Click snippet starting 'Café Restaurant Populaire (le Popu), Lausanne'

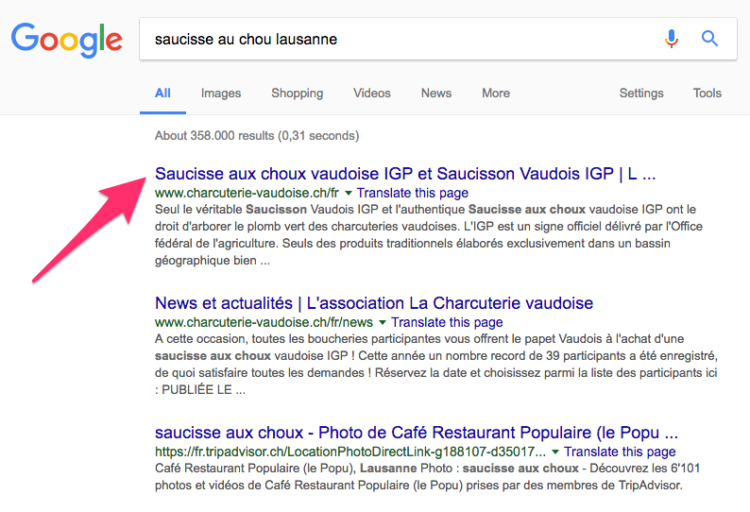[427, 477]
